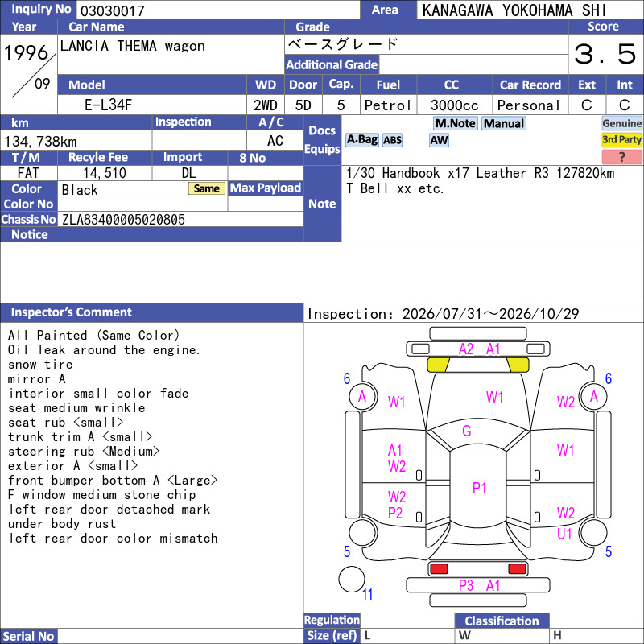Click the A2 mark on front bumper
Image resolution: width=644 pixels, height=644 pixels.
pos(466,349)
